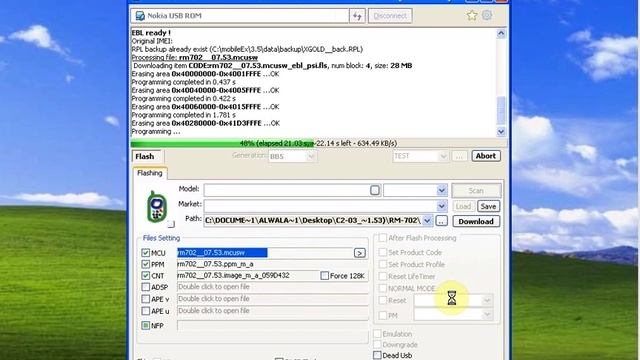Click the 'EBL ready !' log line
640x360 pixels.
tap(151, 33)
